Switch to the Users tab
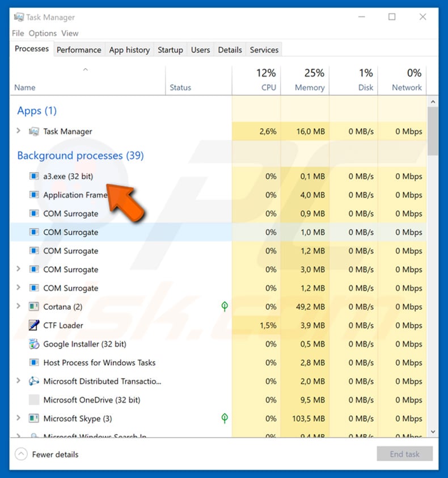448x478 pixels. 200,50
